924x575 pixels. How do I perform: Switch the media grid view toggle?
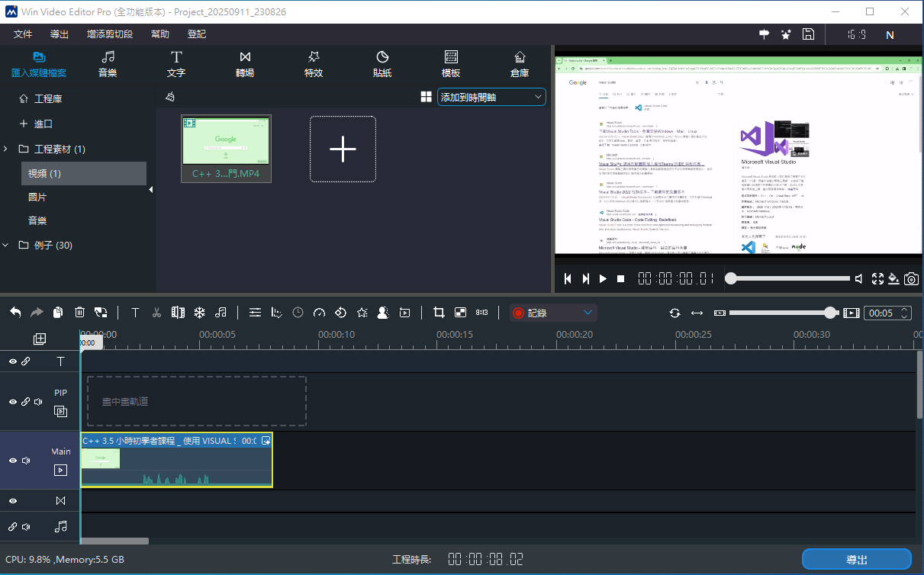pos(426,97)
